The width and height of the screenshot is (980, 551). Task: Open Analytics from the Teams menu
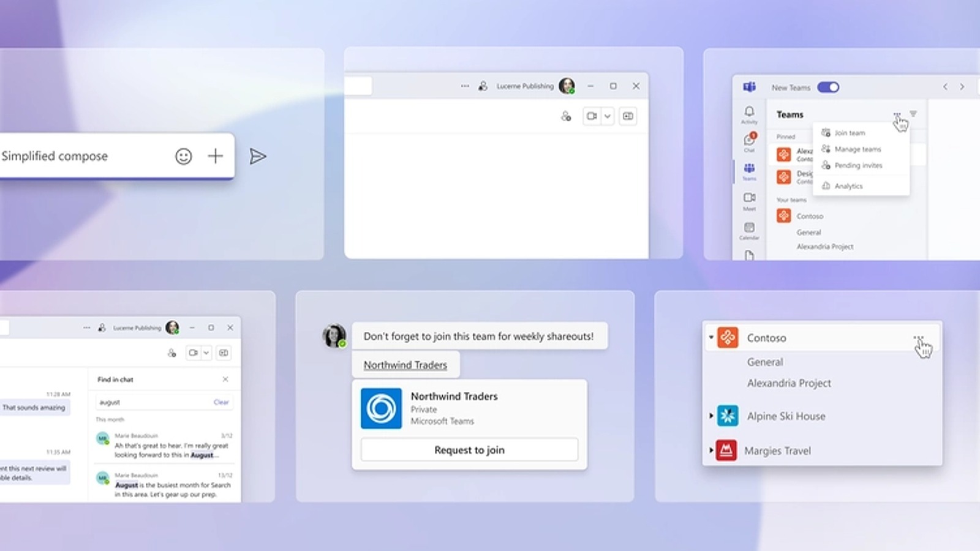[849, 186]
